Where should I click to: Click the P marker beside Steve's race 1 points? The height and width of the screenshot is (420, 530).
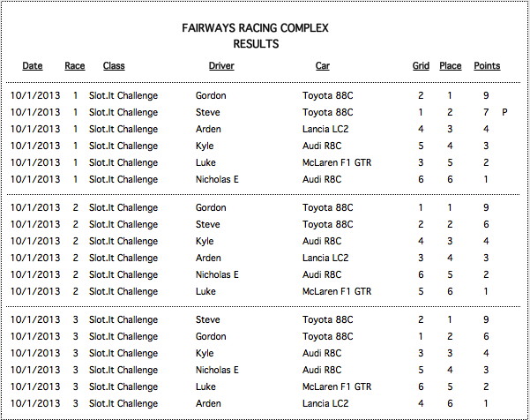click(x=504, y=112)
